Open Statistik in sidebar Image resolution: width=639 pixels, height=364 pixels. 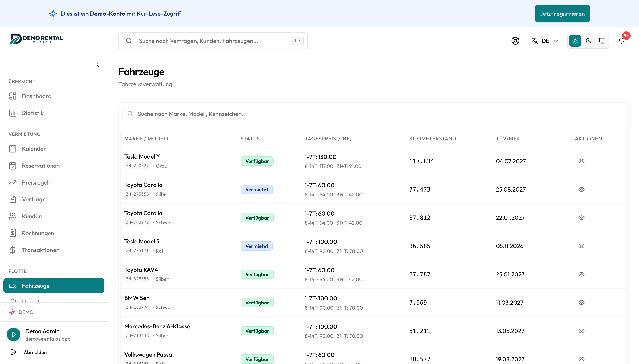54,113
